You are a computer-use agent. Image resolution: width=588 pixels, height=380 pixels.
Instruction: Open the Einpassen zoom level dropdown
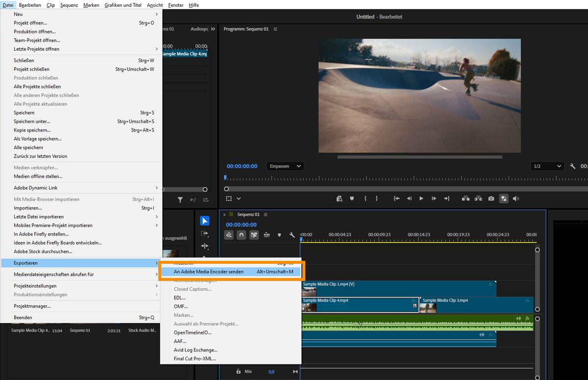(285, 166)
